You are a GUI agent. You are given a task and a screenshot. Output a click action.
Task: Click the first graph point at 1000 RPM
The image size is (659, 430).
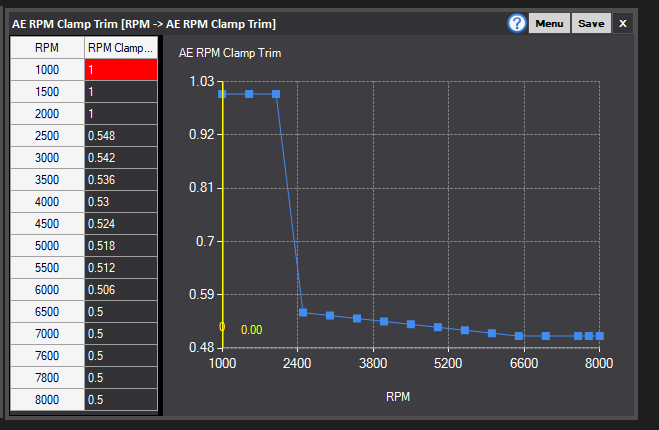coord(222,94)
